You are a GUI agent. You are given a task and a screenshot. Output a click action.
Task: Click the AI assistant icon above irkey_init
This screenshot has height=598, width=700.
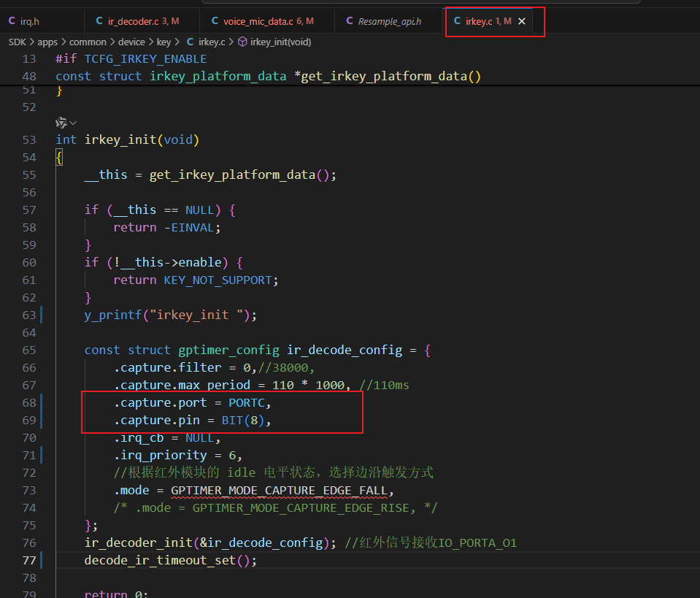(61, 123)
